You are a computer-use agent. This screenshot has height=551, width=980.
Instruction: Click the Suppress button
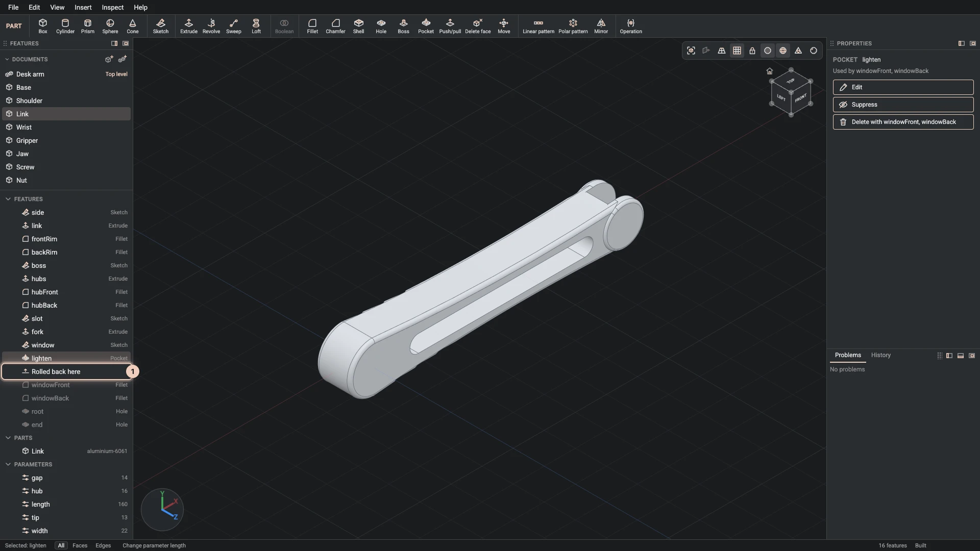pyautogui.click(x=903, y=105)
